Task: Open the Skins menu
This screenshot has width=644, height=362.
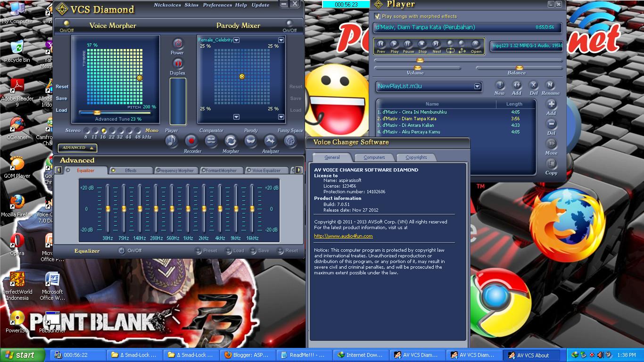Action: point(191,5)
